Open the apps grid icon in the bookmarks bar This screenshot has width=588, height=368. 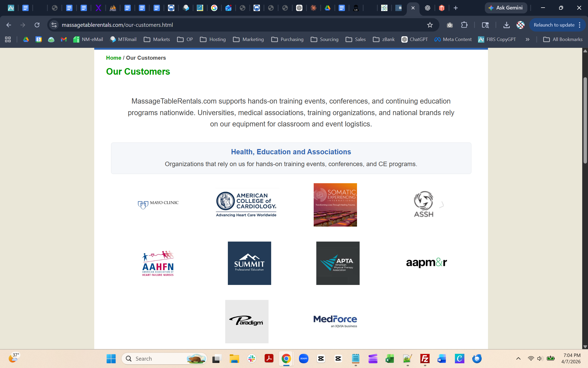pos(8,39)
